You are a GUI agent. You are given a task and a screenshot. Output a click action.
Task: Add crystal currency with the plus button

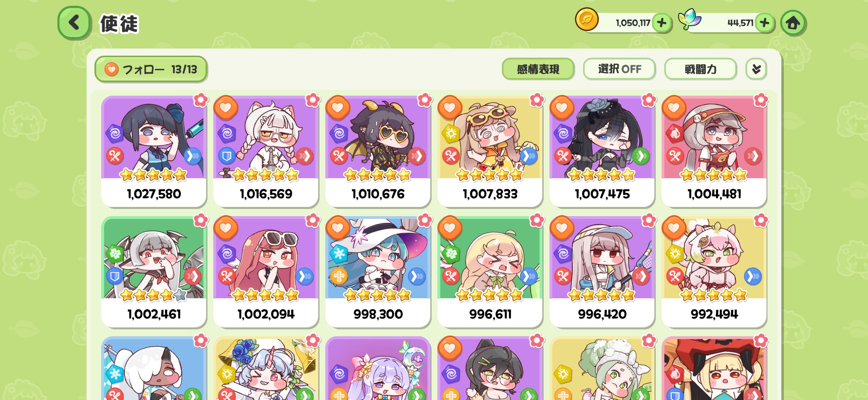tap(764, 23)
